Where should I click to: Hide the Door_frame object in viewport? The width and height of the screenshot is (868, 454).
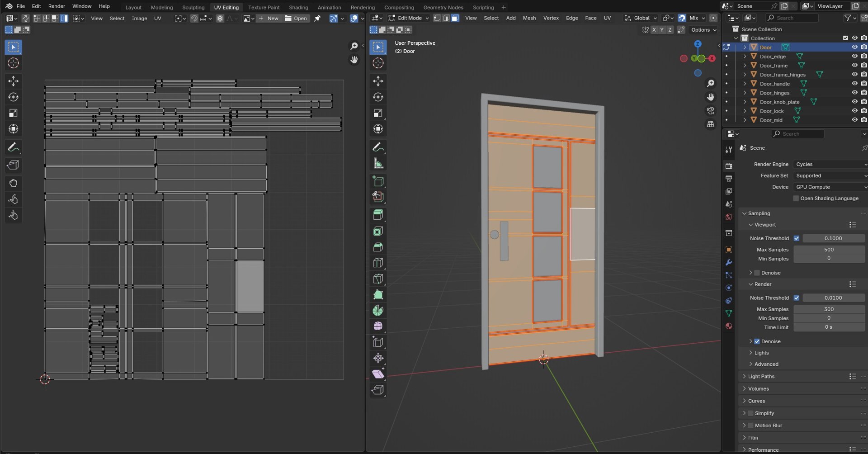click(x=854, y=65)
